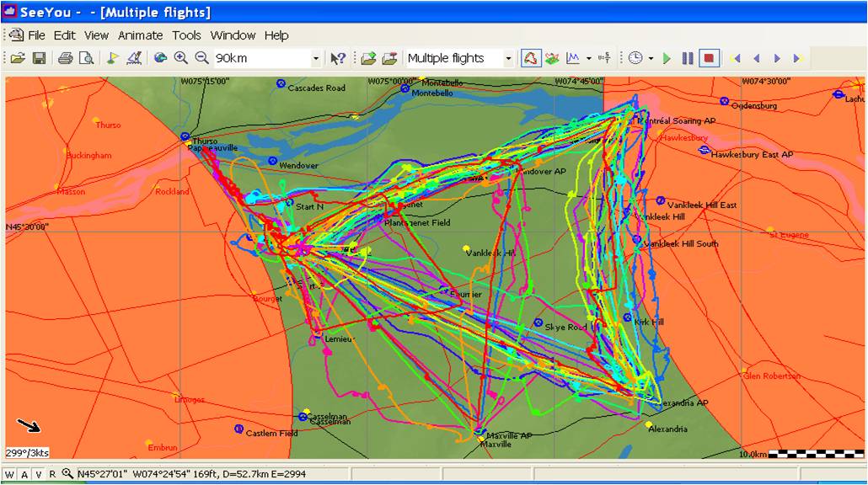
Task: Open the Tools menu
Action: click(186, 35)
